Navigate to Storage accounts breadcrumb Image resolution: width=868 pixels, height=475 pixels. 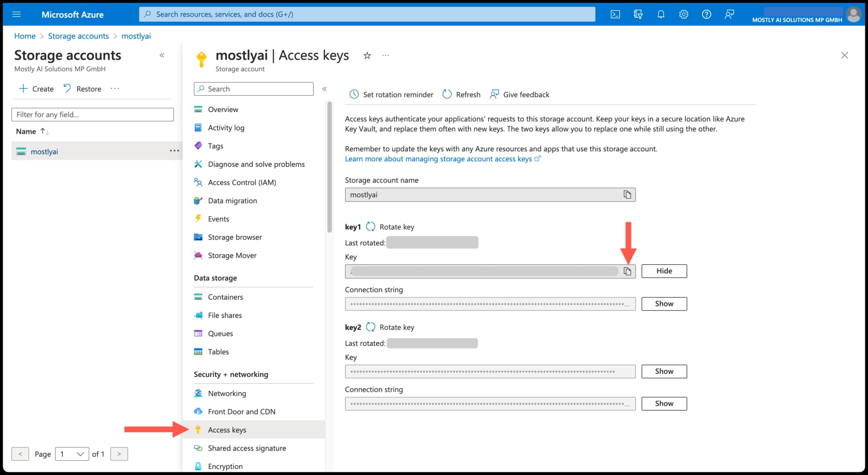(78, 36)
